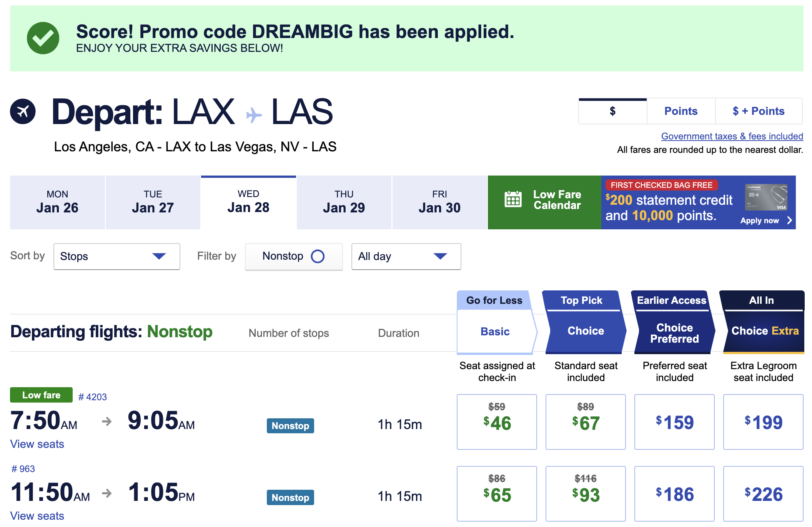
Task: Click the Low fare green badge
Action: [x=41, y=395]
